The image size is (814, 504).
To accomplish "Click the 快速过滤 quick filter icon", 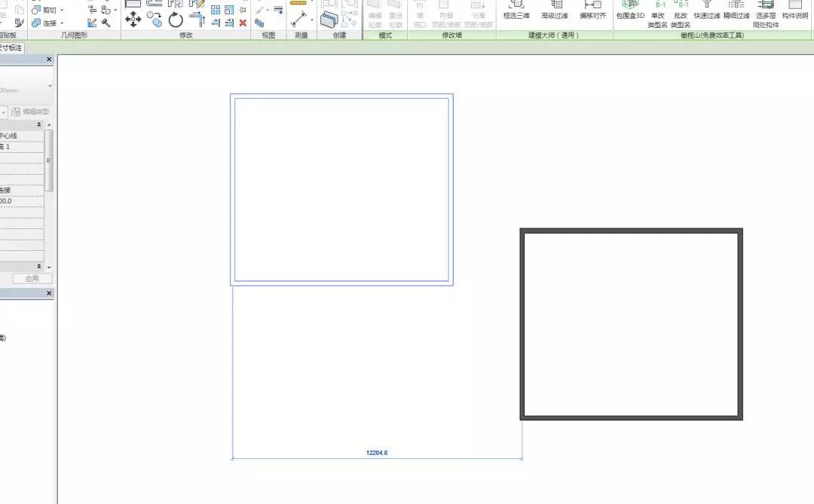I will pyautogui.click(x=706, y=9).
